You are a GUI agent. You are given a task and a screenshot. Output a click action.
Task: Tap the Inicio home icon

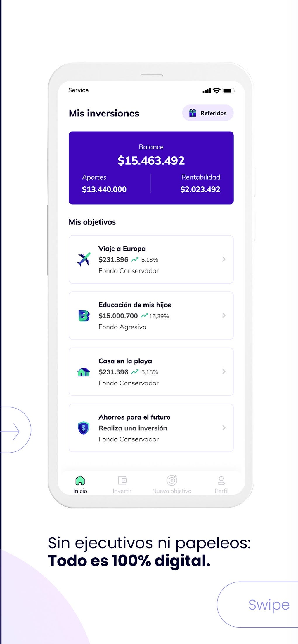tap(80, 480)
